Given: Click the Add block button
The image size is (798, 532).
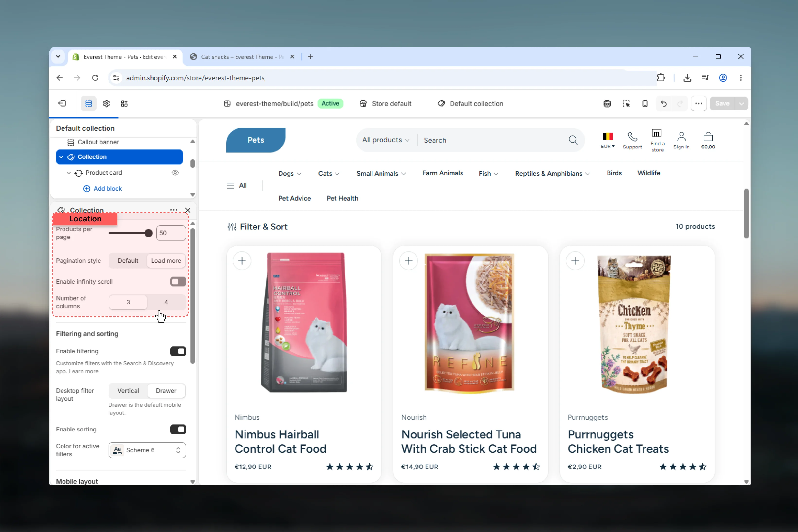Looking at the screenshot, I should (102, 188).
